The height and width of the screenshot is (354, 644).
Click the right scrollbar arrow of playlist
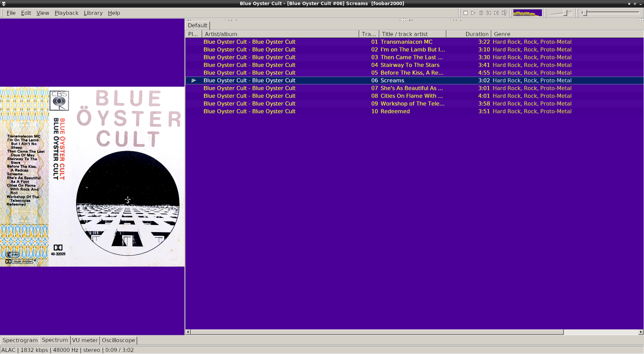pyautogui.click(x=641, y=332)
